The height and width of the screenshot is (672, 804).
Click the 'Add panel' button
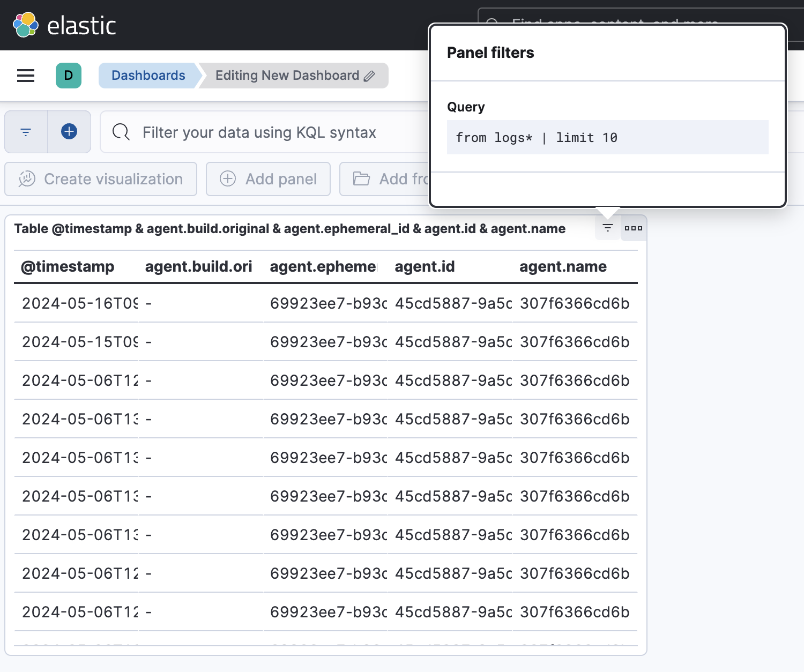(x=268, y=179)
